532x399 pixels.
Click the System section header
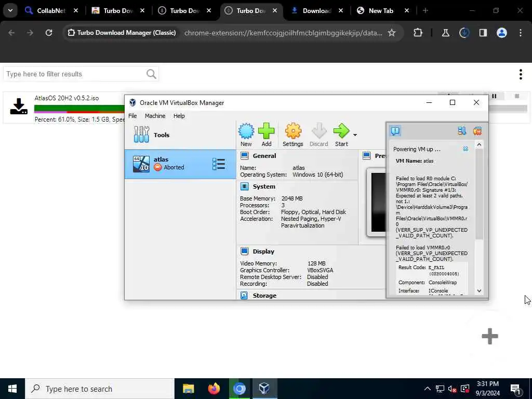point(263,187)
